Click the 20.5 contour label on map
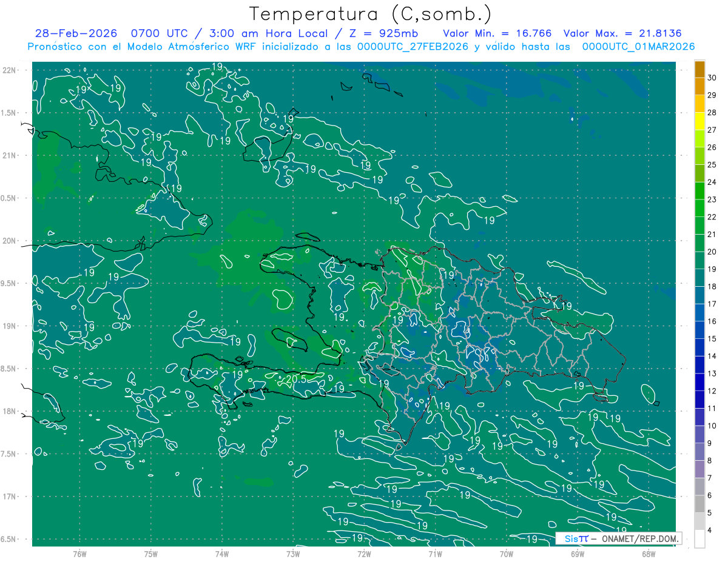This screenshot has height=562, width=728. click(295, 380)
